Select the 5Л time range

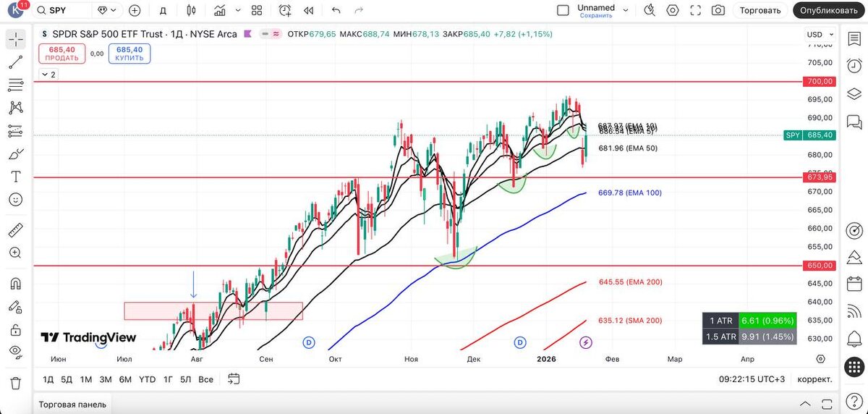tap(186, 379)
